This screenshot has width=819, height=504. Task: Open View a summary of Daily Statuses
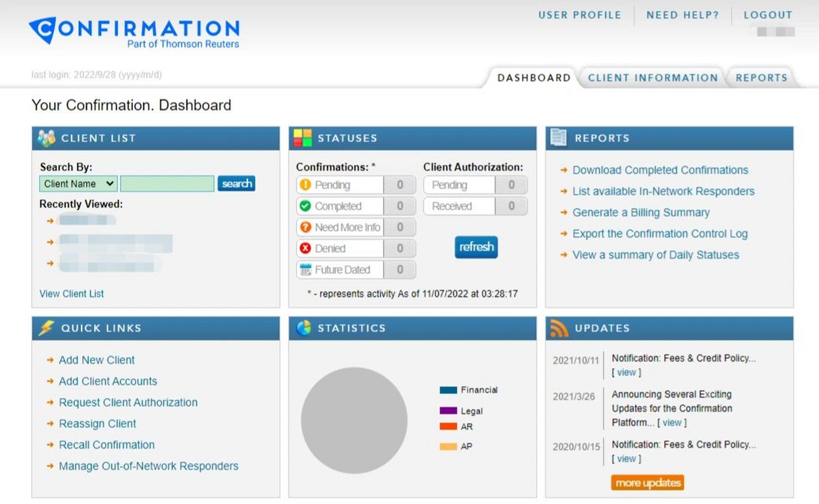(x=656, y=255)
